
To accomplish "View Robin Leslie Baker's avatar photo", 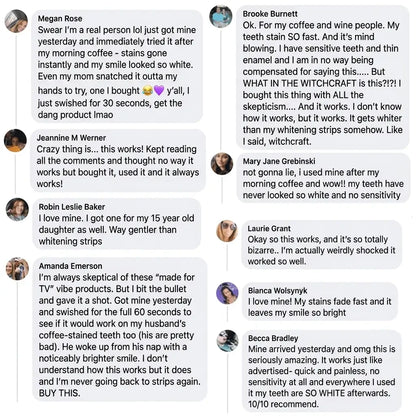I will (17, 209).
